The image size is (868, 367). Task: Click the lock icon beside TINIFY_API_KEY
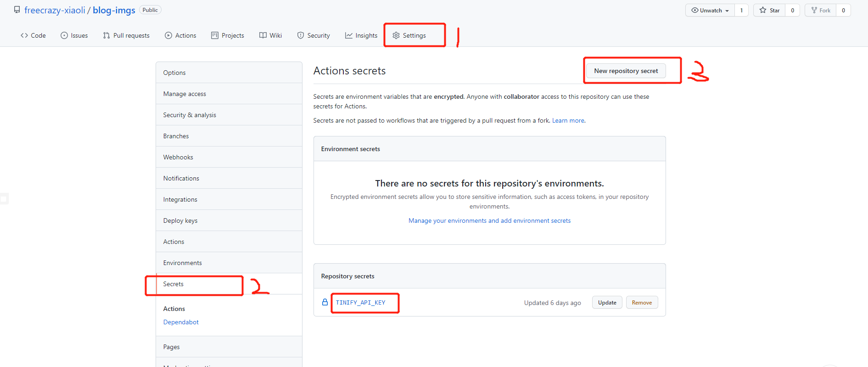point(325,302)
